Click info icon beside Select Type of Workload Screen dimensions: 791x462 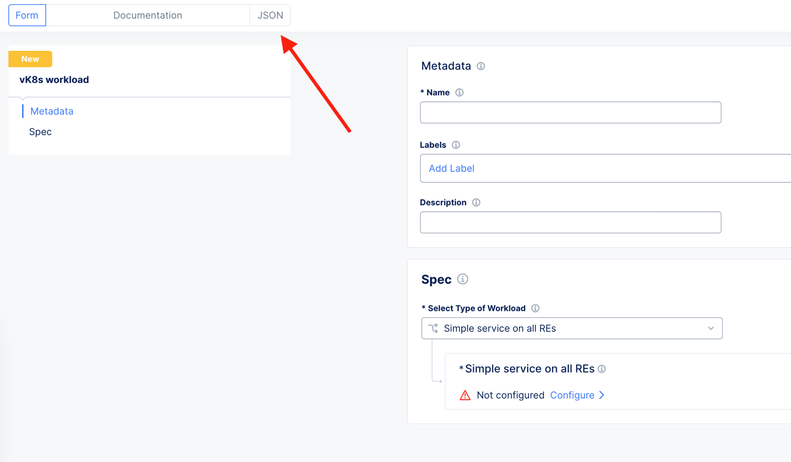tap(536, 309)
